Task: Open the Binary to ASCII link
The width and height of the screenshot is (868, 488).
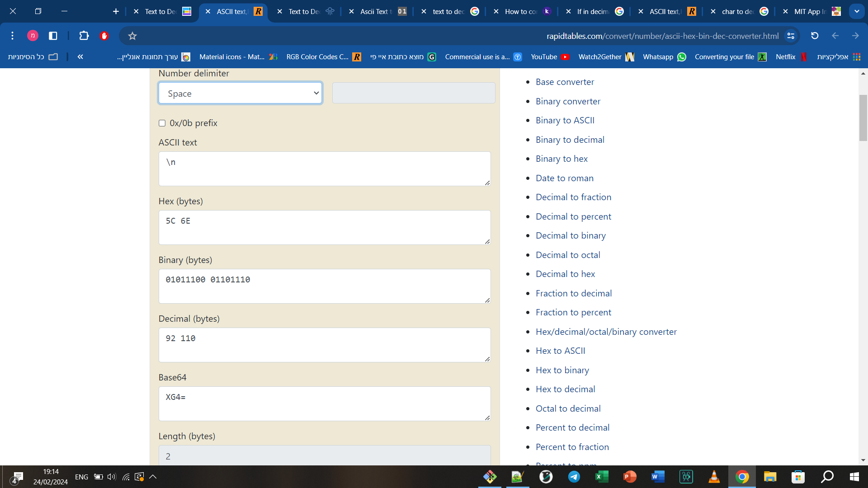Action: [x=565, y=120]
